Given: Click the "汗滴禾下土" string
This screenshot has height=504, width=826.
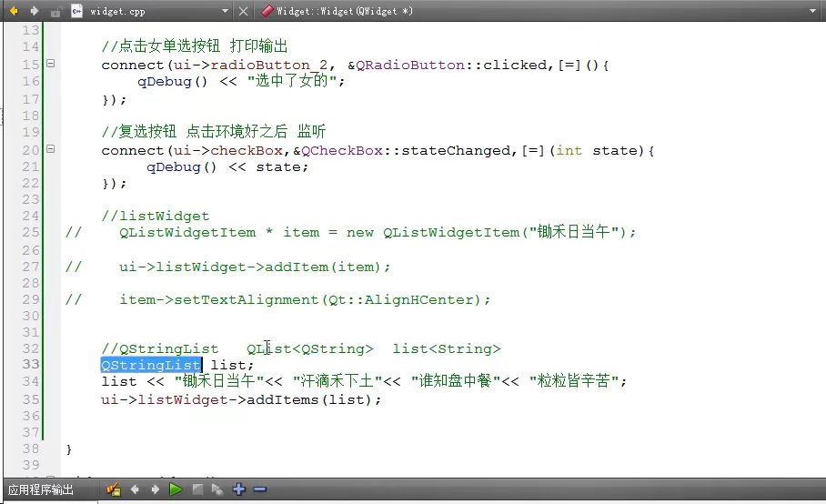Looking at the screenshot, I should tap(337, 381).
